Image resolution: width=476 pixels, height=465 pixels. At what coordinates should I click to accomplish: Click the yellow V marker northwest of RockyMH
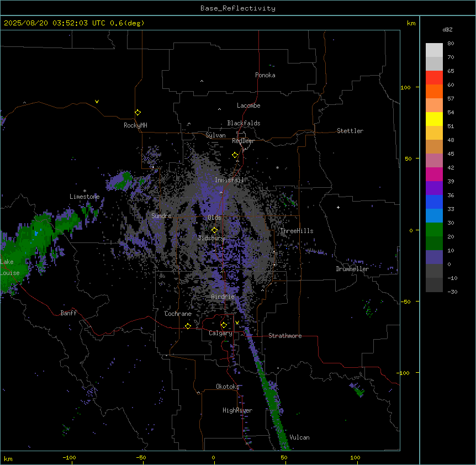(x=97, y=102)
